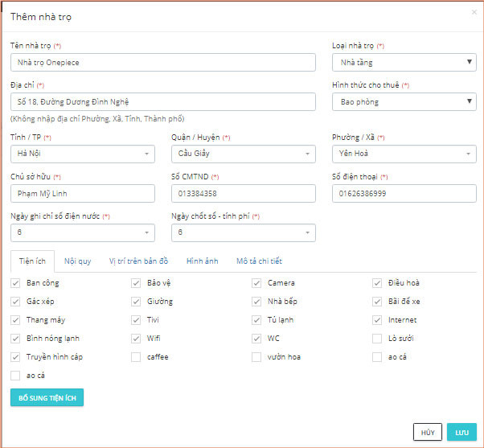
Task: Switch to the Nội quy tab
Action: (x=77, y=261)
